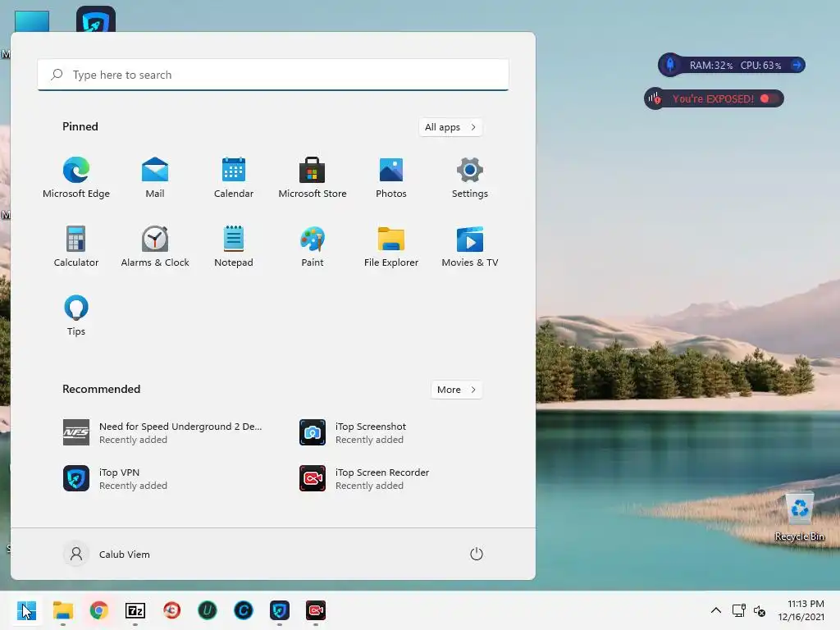
Task: Click the Start button on the taskbar
Action: tap(27, 610)
